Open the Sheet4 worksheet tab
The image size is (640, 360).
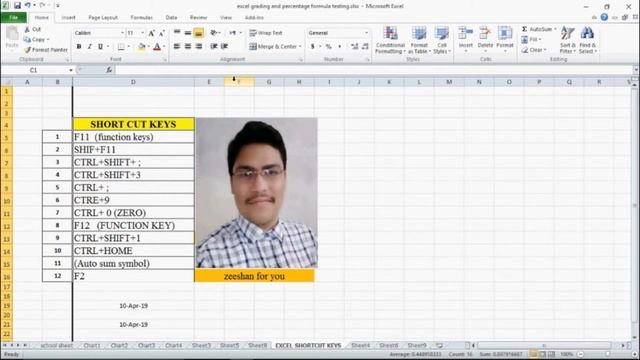(360, 345)
